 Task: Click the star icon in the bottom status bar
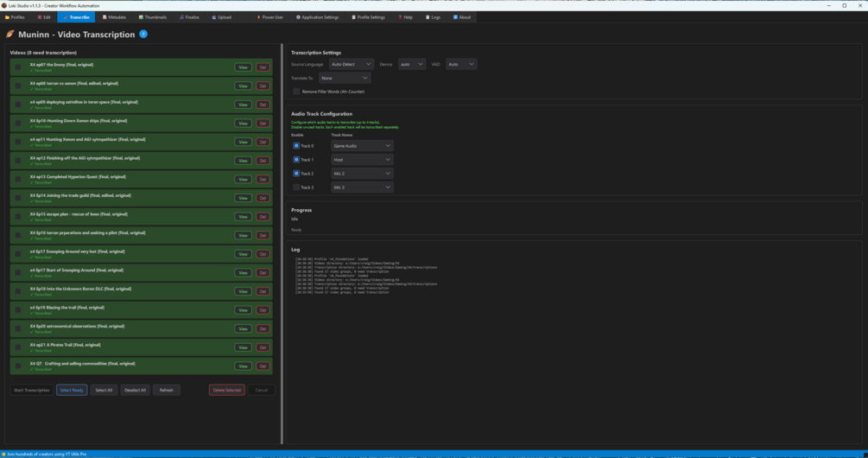point(3,455)
